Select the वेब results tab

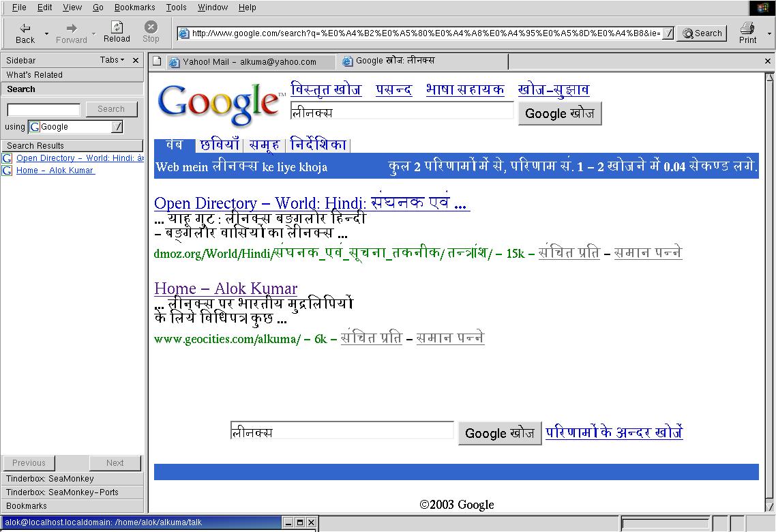[174, 145]
